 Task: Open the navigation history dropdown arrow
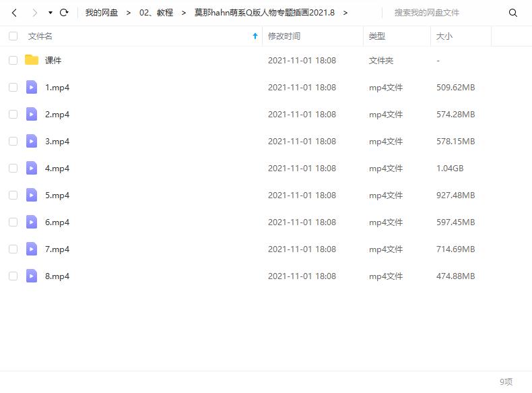pyautogui.click(x=51, y=13)
